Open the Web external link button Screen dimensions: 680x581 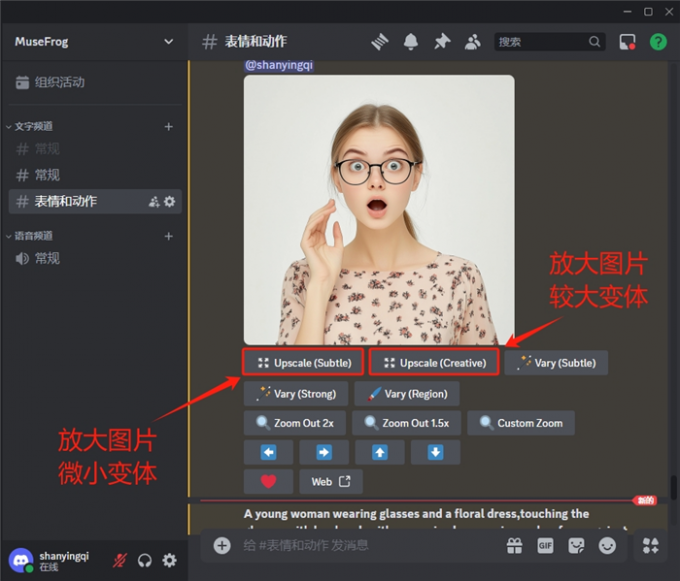(x=331, y=482)
